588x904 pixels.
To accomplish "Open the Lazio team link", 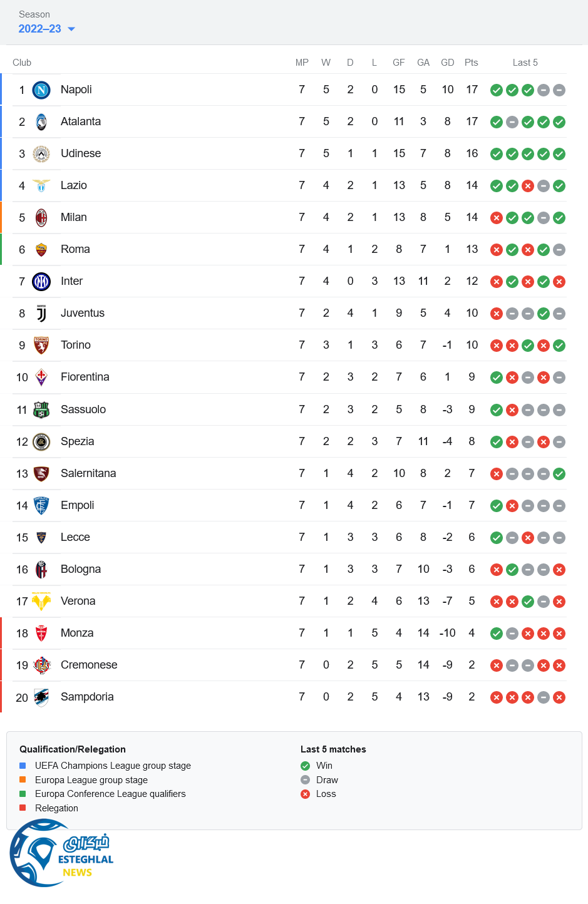I will coord(73,185).
